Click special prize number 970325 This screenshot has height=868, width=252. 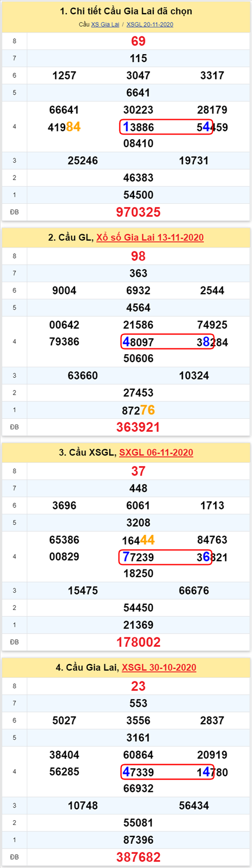click(138, 212)
